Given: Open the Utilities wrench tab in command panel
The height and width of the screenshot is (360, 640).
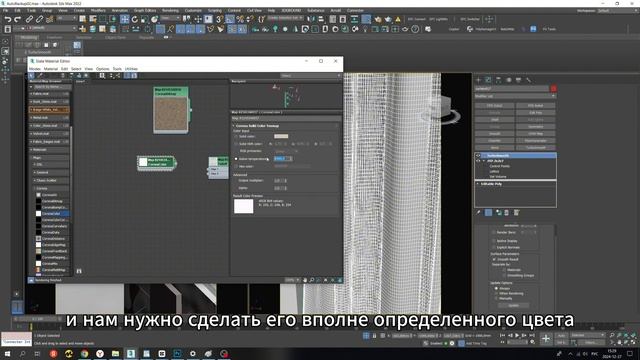Looking at the screenshot, I should pyautogui.click(x=528, y=80).
